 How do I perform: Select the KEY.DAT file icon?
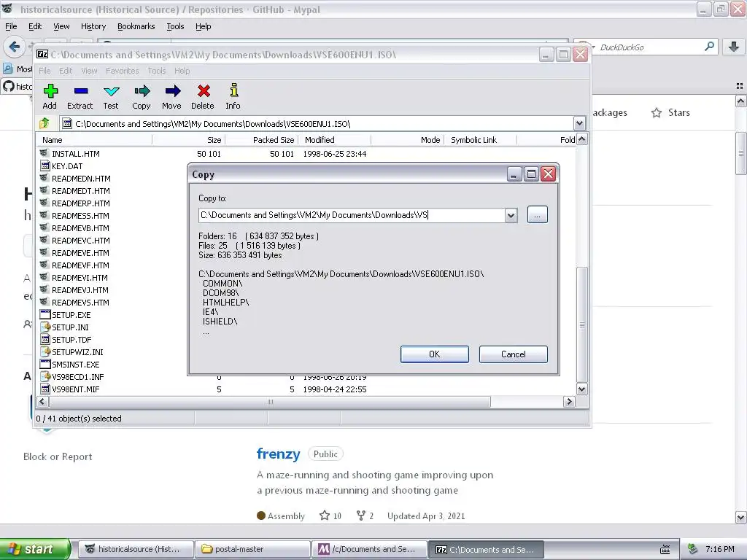(x=44, y=166)
